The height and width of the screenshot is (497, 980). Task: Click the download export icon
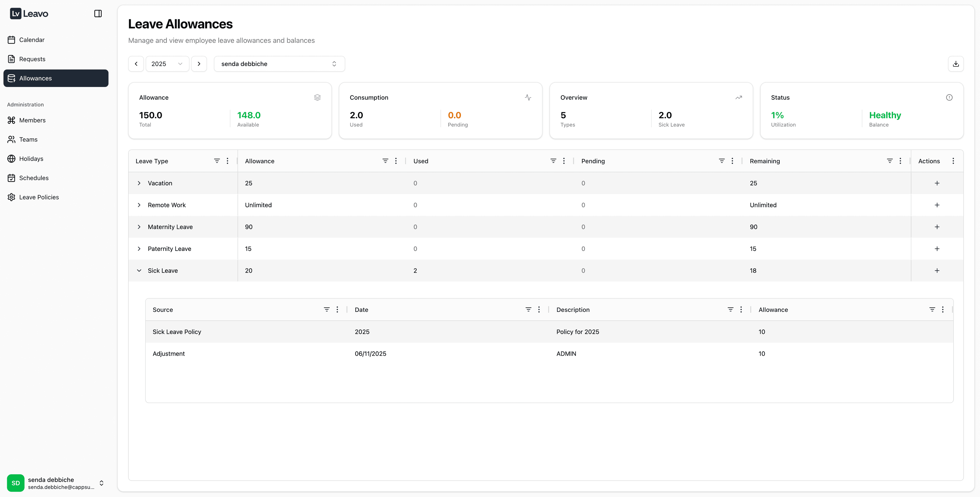coord(956,64)
